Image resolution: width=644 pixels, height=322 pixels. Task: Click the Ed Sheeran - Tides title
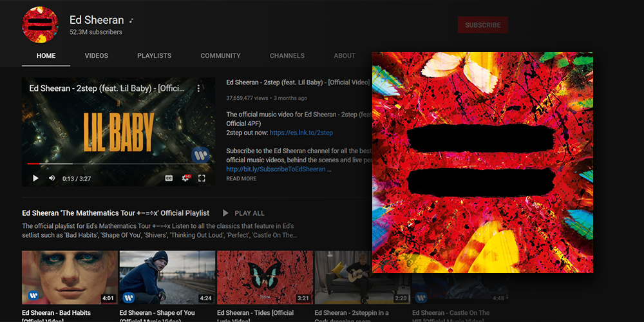tap(256, 316)
